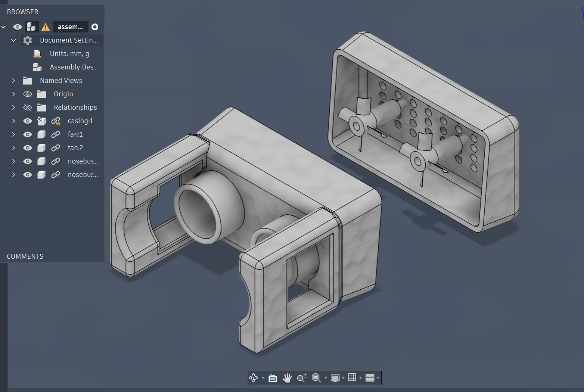Click the link icon beside fan:1
The height and width of the screenshot is (392, 584).
point(56,134)
